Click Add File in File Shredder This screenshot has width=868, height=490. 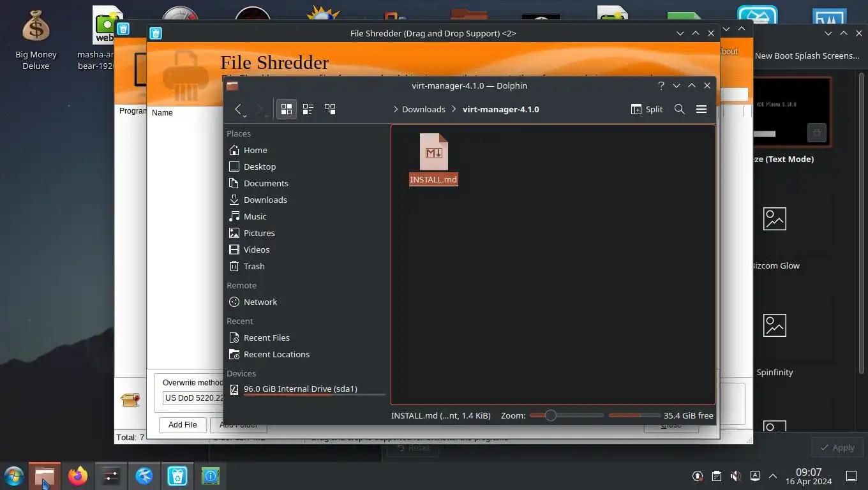(x=183, y=425)
